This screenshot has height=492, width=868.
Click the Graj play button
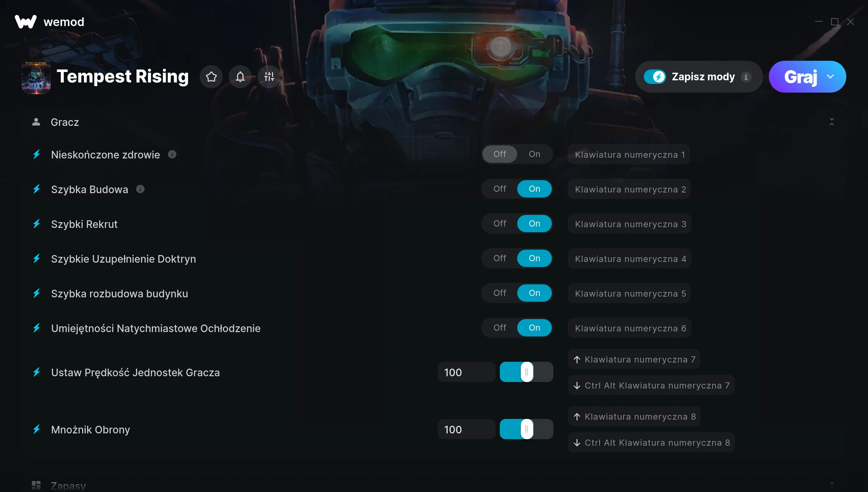(x=800, y=77)
